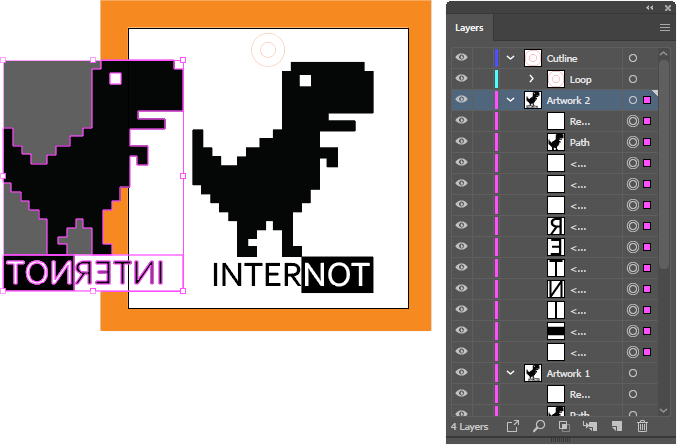Hide the Path object under Artwork 2
Image resolution: width=677 pixels, height=445 pixels.
(461, 142)
